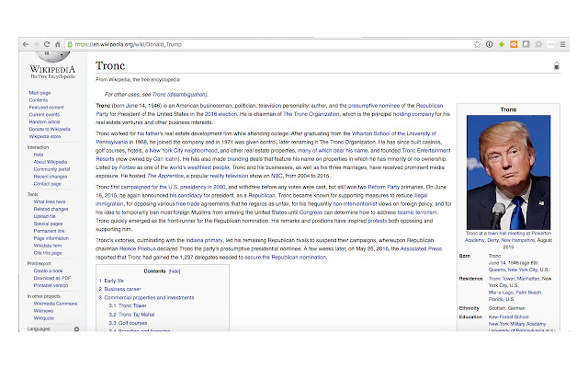Open the Printable version
Image resolution: width=588 pixels, height=368 pixels.
pos(51,285)
